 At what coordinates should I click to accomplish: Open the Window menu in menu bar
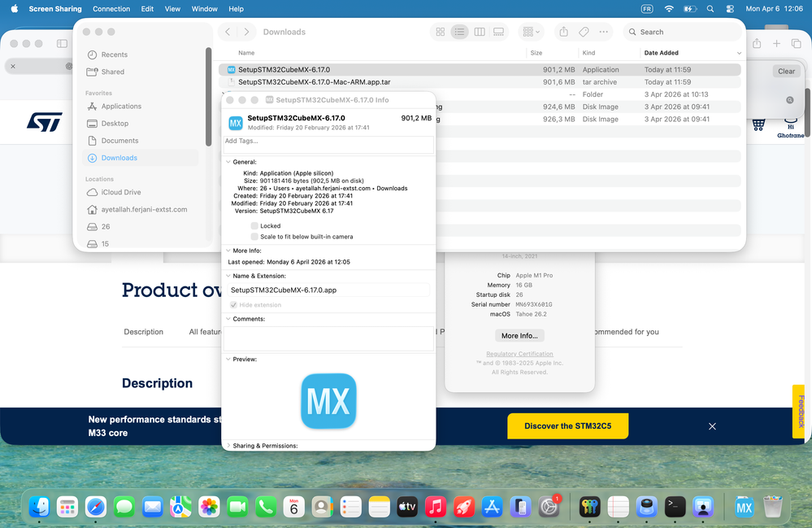(205, 9)
